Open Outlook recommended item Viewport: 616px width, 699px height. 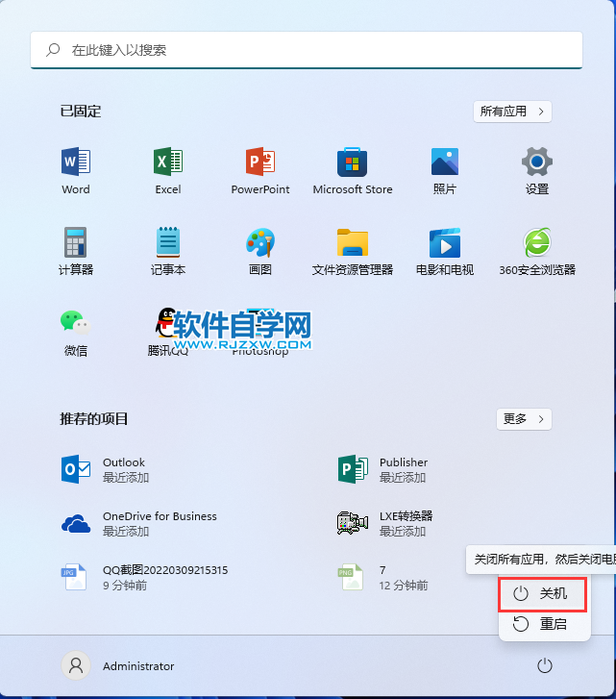(105, 469)
